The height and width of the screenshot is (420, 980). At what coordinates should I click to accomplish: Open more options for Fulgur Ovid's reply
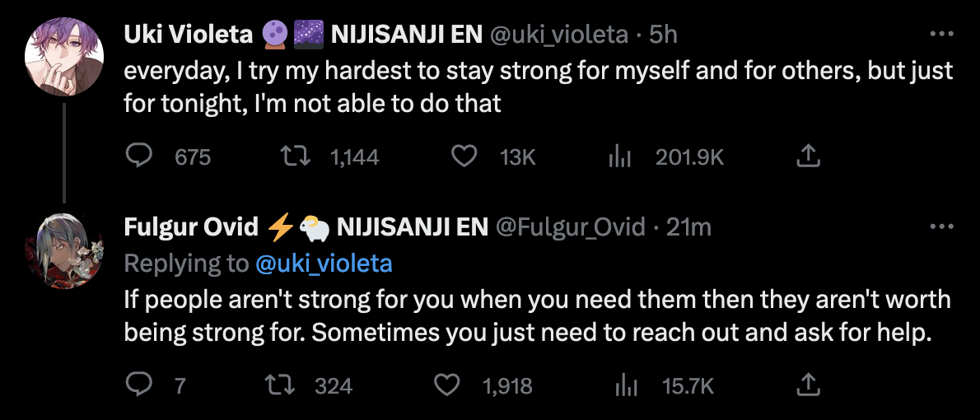(x=940, y=227)
